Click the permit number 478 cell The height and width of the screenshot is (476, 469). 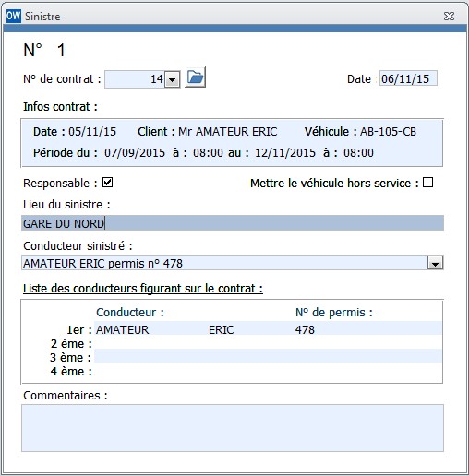coord(305,330)
